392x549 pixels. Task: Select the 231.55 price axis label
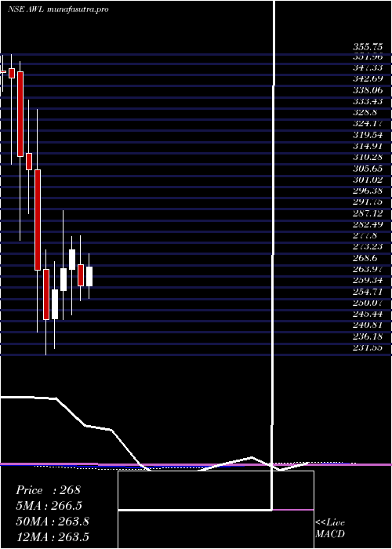pyautogui.click(x=368, y=348)
